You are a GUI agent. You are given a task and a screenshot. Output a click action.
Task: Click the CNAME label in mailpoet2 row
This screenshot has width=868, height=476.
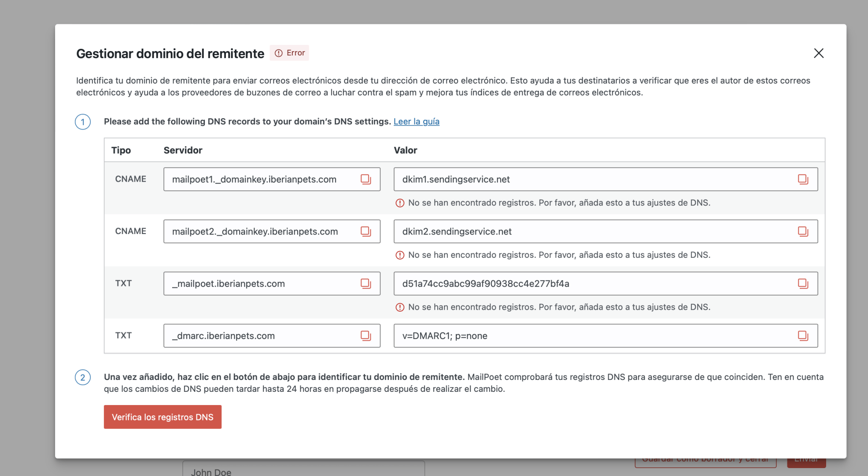point(130,231)
